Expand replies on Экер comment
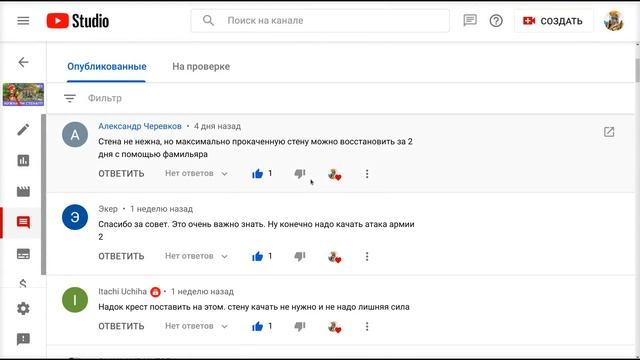The image size is (640, 360). 196,256
